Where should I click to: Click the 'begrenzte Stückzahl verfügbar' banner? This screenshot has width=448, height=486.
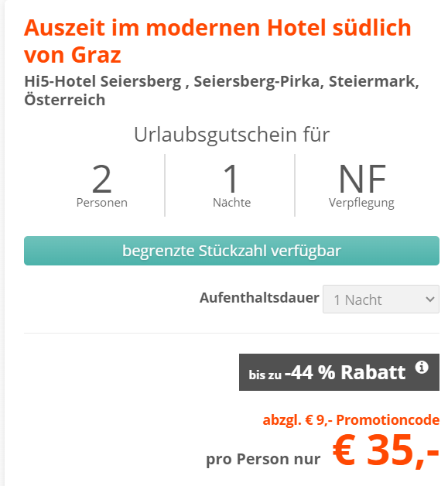pos(231,251)
